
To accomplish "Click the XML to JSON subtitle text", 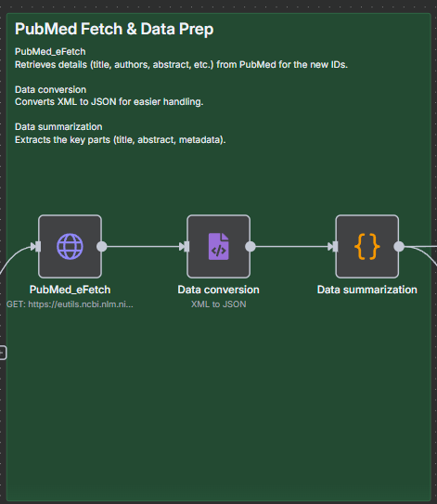I will point(219,304).
